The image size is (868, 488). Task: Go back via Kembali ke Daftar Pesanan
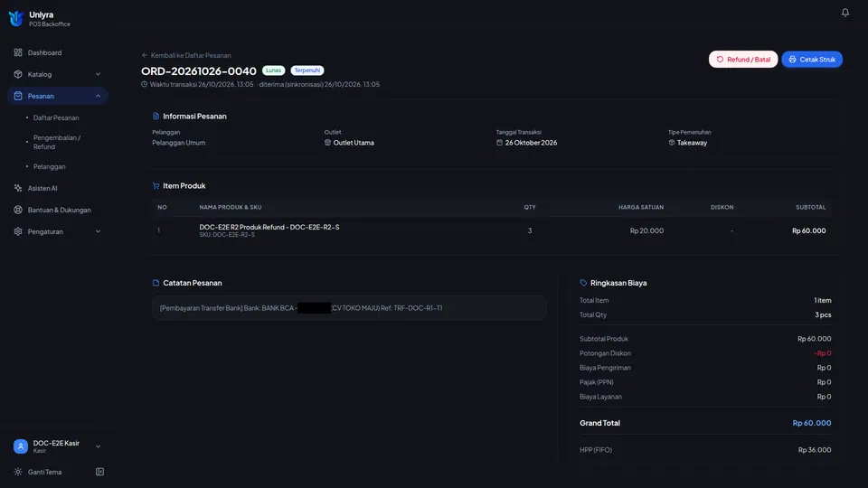186,55
